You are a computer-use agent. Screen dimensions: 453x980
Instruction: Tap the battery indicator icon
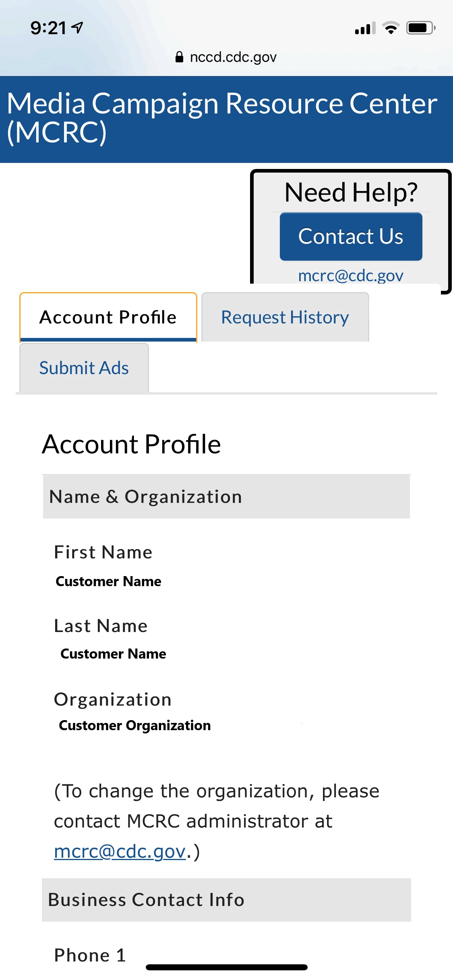(420, 28)
